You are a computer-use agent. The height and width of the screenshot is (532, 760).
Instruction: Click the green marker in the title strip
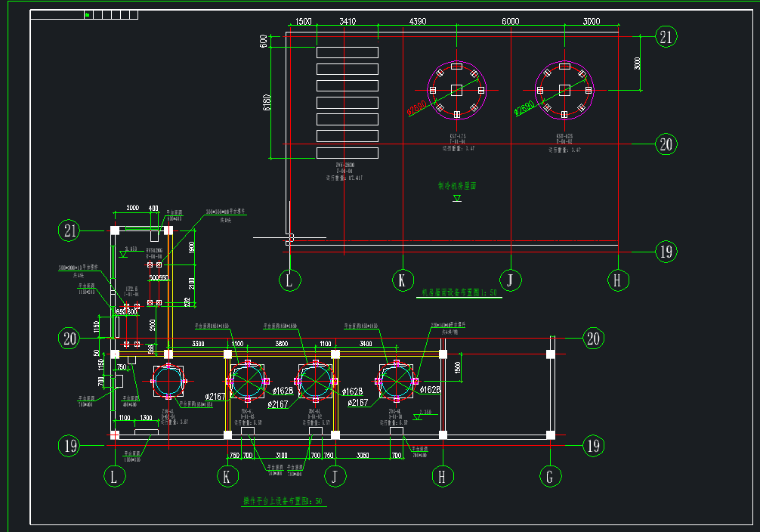coord(87,15)
